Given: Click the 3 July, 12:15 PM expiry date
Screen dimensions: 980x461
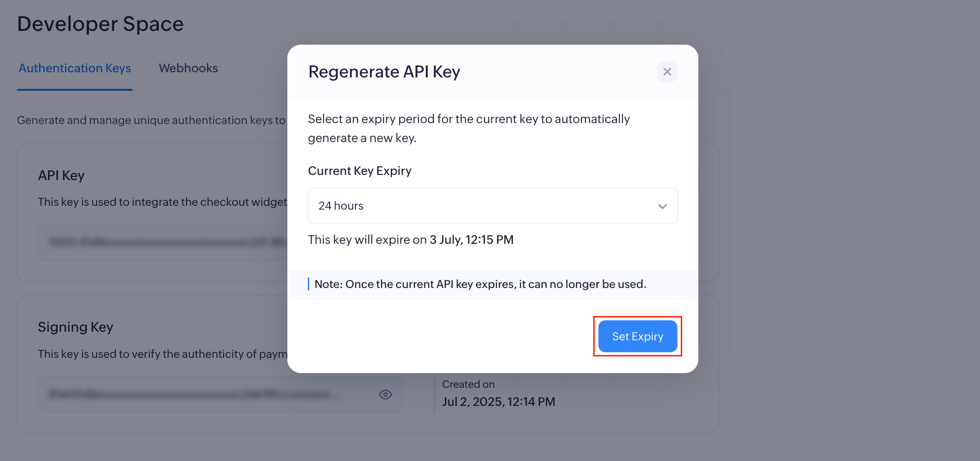Looking at the screenshot, I should click(x=471, y=240).
